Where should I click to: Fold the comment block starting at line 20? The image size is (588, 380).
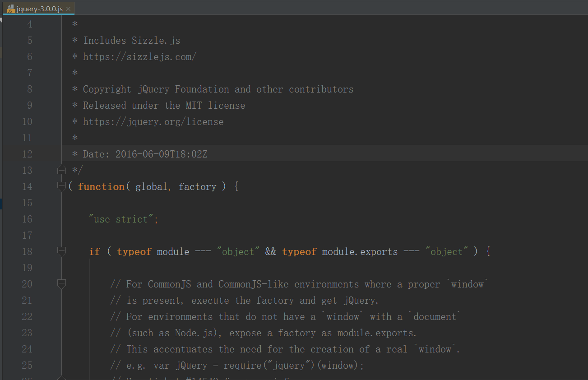62,284
